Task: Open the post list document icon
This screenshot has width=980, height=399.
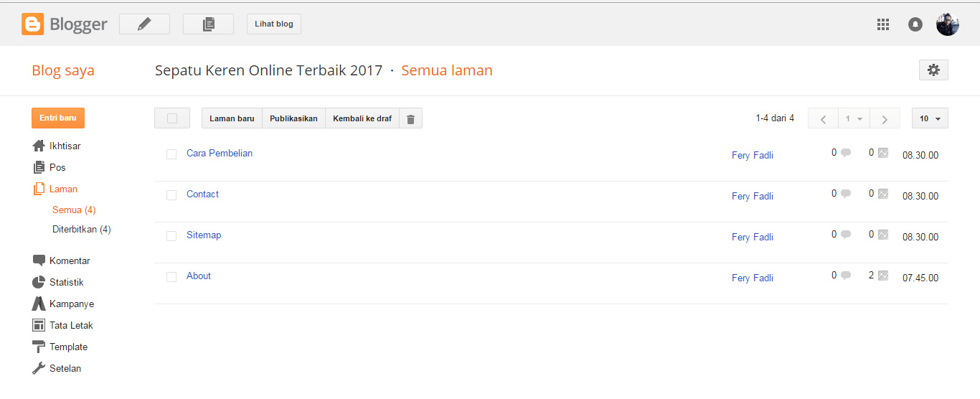Action: (208, 24)
